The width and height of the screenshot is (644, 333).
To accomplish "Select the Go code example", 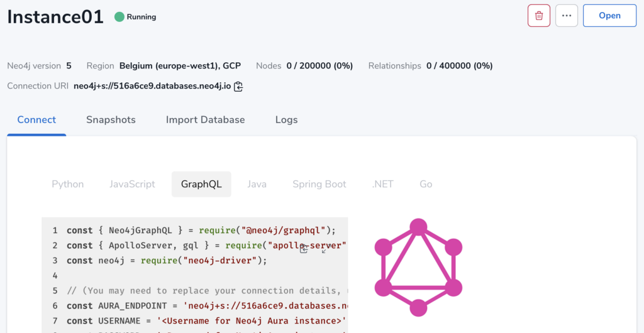I will tap(426, 184).
